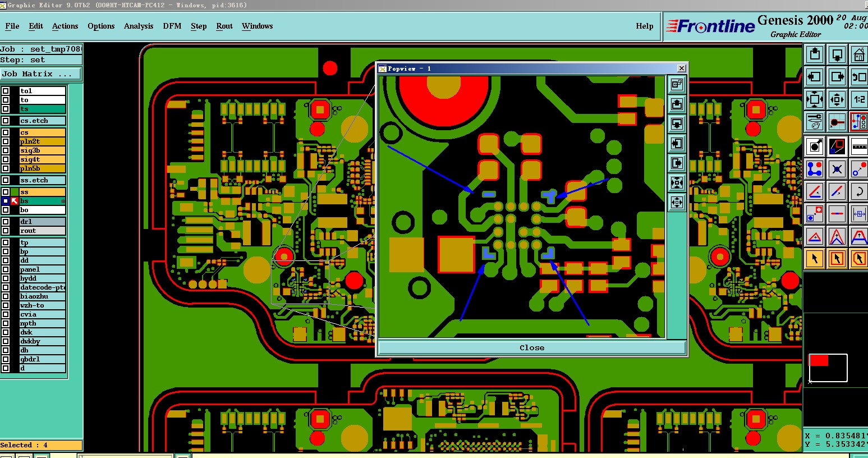The height and width of the screenshot is (458, 868).
Task: Select the triangle area edit tool
Action: tap(815, 236)
